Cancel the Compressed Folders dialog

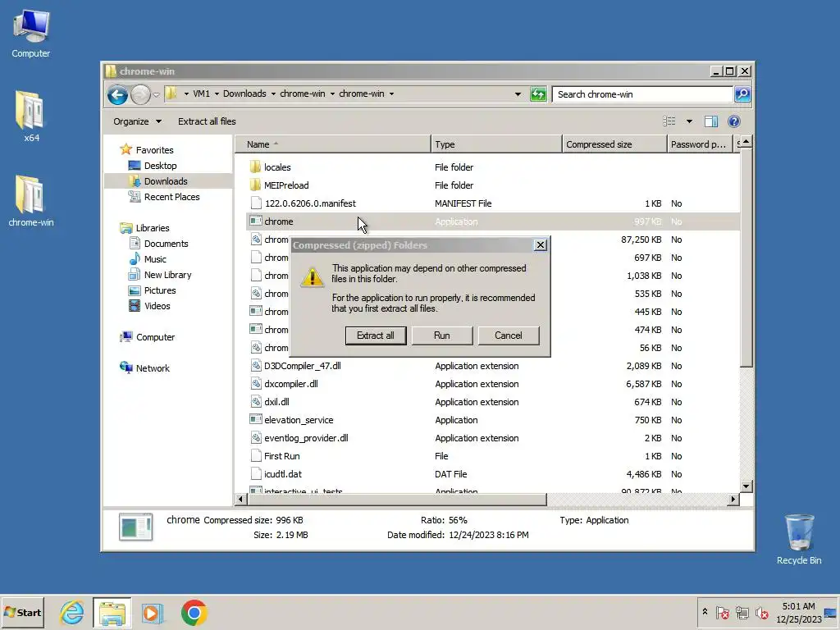[509, 336]
